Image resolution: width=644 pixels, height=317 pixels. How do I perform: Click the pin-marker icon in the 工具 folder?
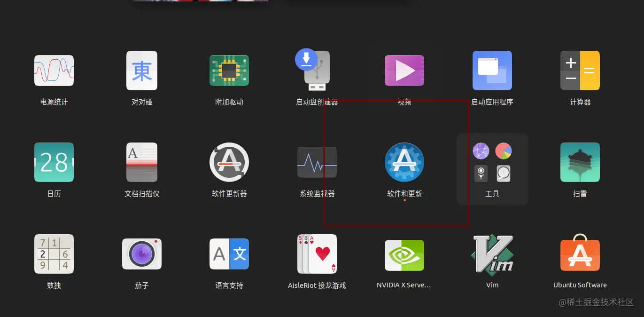click(x=481, y=174)
